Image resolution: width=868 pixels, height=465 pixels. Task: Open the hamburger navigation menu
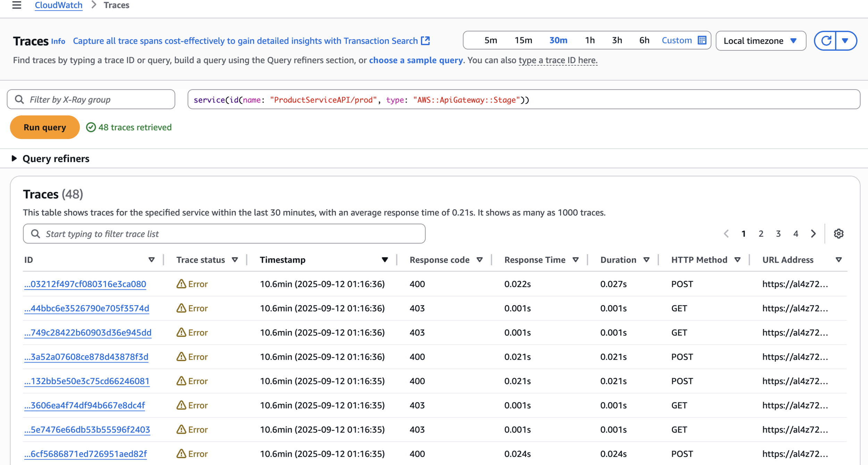tap(17, 5)
